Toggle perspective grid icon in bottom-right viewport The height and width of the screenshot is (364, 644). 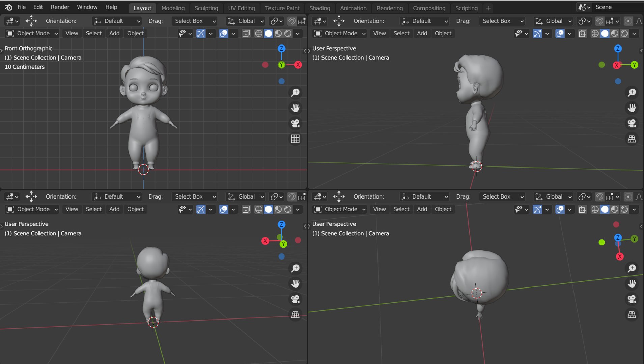point(632,314)
